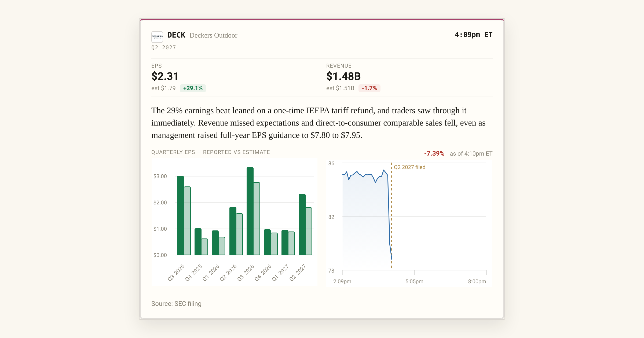The image size is (644, 338).
Task: Click the Q2 2027 estimate EPS bar
Action: tap(309, 231)
